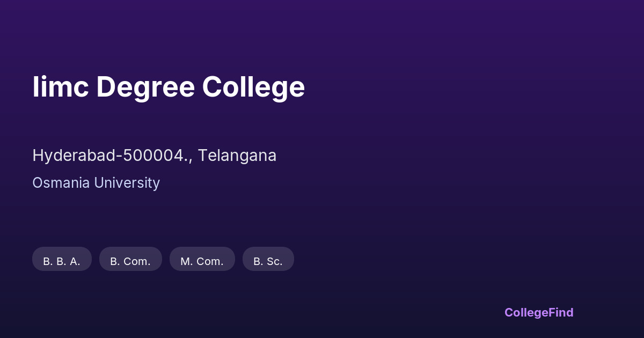
Task: Click the Find part of CollegeFind logo
Action: point(561,312)
